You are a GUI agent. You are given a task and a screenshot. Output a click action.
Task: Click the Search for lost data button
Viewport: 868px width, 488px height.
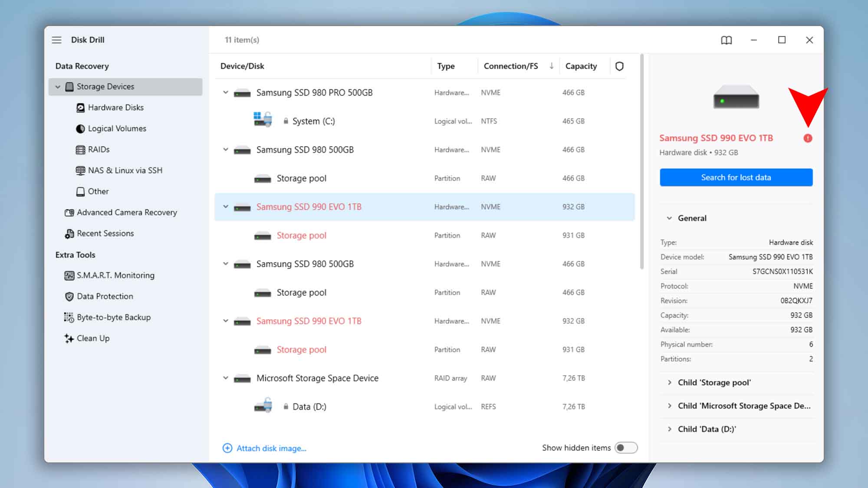click(x=736, y=177)
